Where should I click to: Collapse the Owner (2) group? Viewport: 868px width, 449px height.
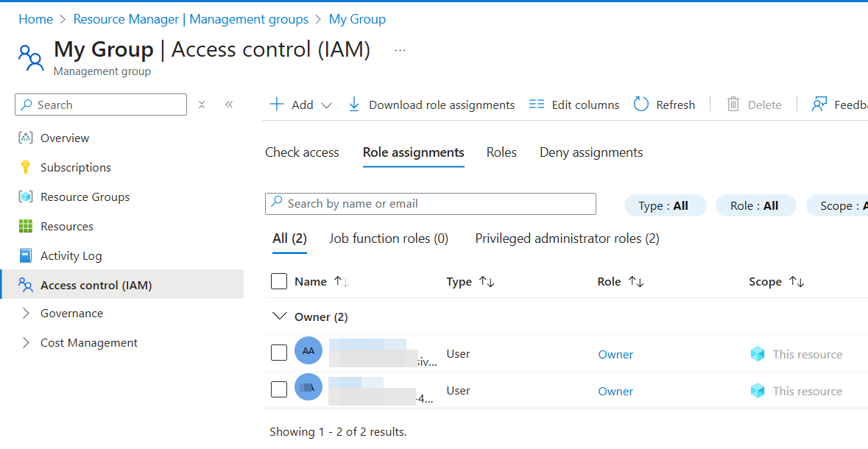coord(280,316)
